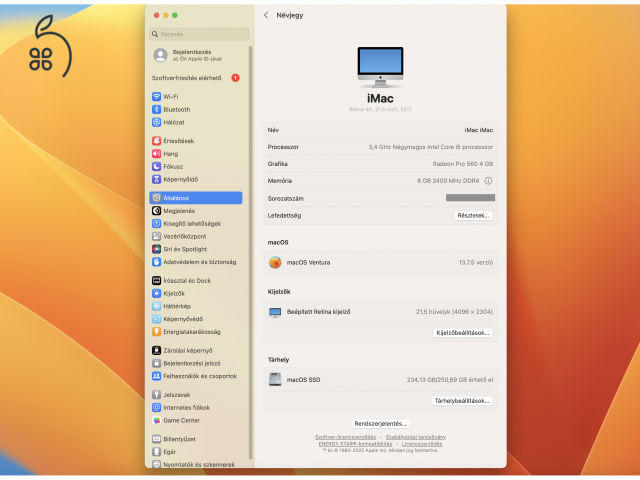Open the Wi-Fi settings icon
The width and height of the screenshot is (640, 480).
156,97
